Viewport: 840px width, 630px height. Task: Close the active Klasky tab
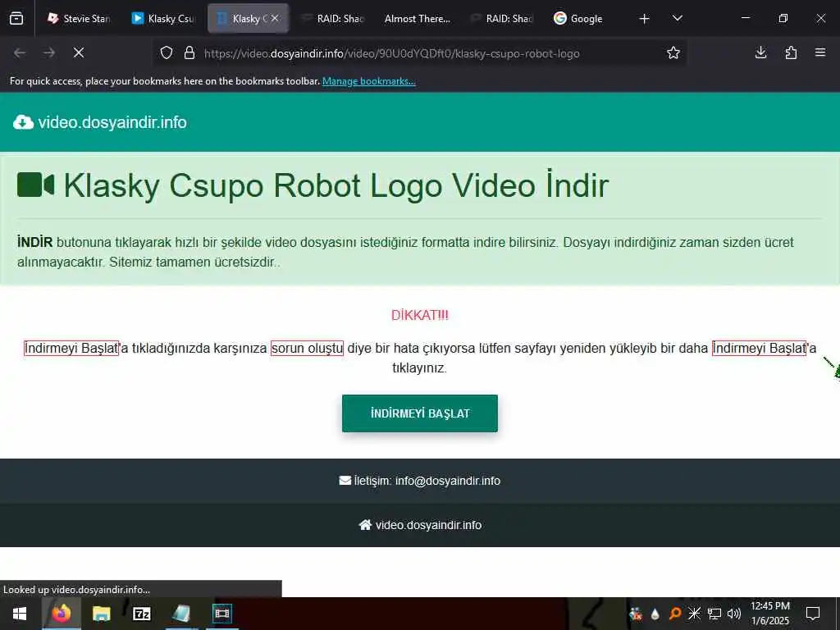(x=275, y=18)
